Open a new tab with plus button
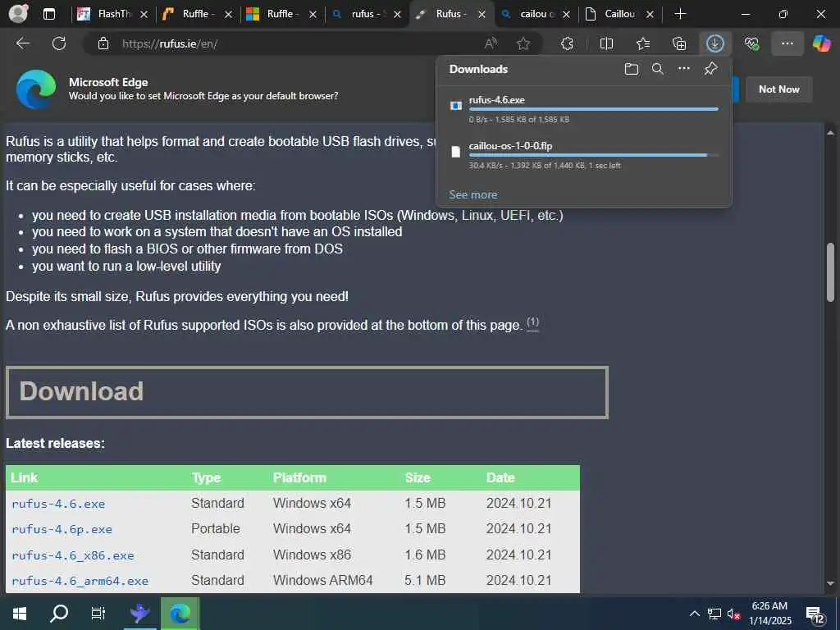840x630 pixels. (680, 14)
